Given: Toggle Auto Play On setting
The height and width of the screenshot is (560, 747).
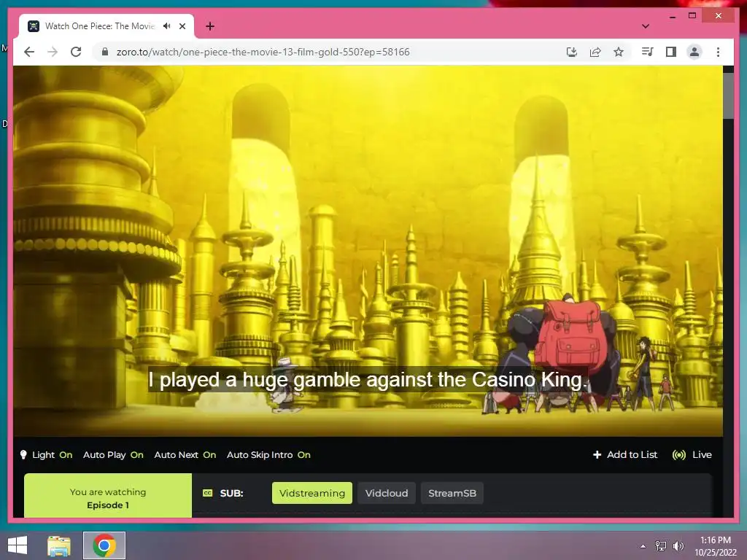Looking at the screenshot, I should 113,455.
